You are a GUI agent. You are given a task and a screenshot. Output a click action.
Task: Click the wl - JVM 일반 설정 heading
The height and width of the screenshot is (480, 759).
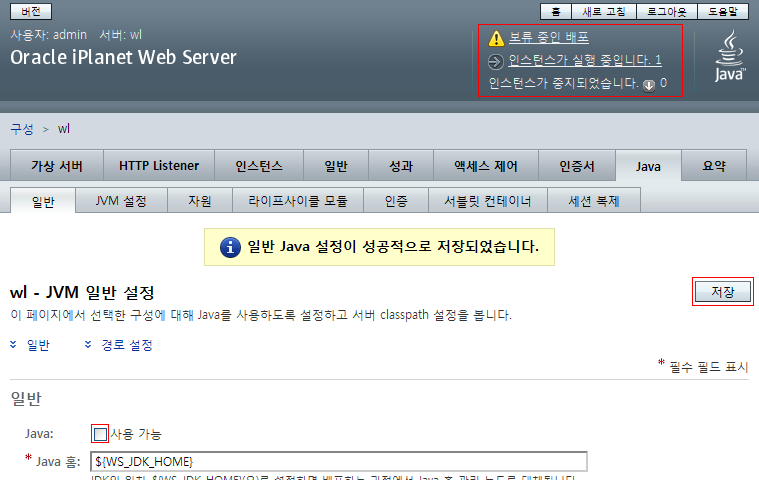(x=82, y=292)
